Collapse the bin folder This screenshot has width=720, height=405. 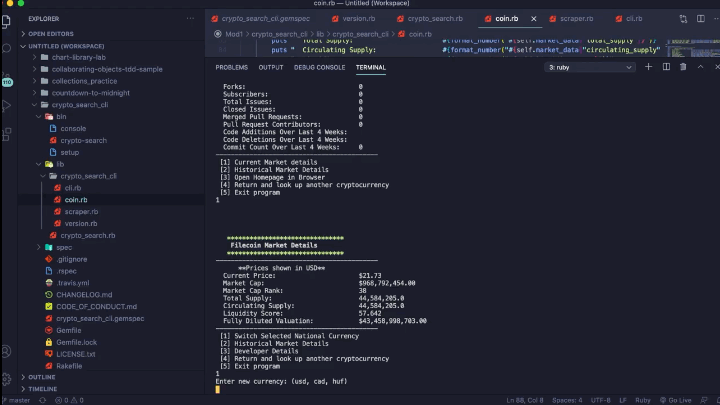coord(61,117)
